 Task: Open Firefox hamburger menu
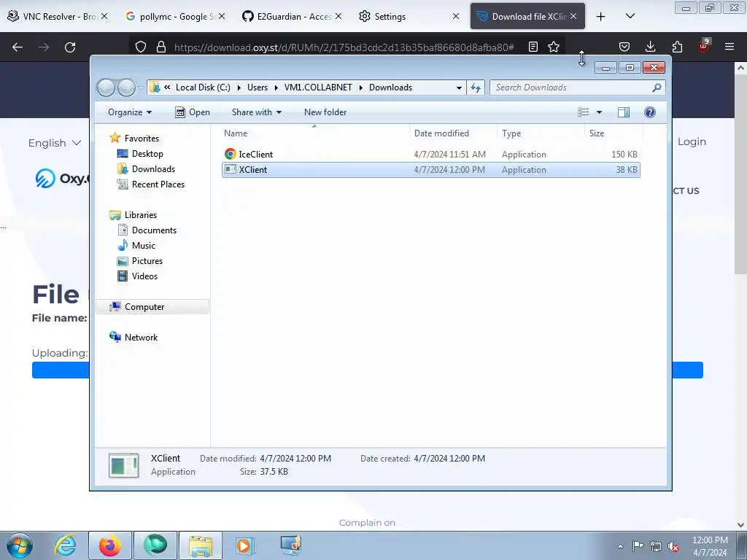point(729,47)
